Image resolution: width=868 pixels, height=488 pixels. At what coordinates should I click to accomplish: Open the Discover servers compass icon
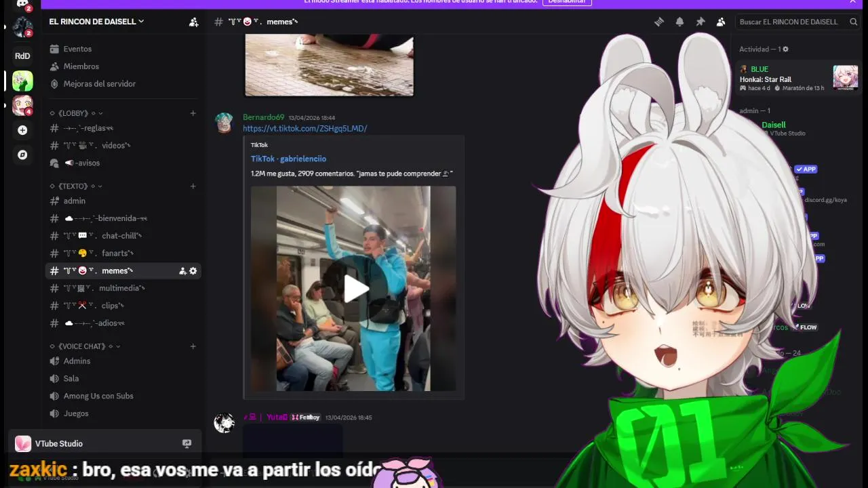tap(22, 155)
